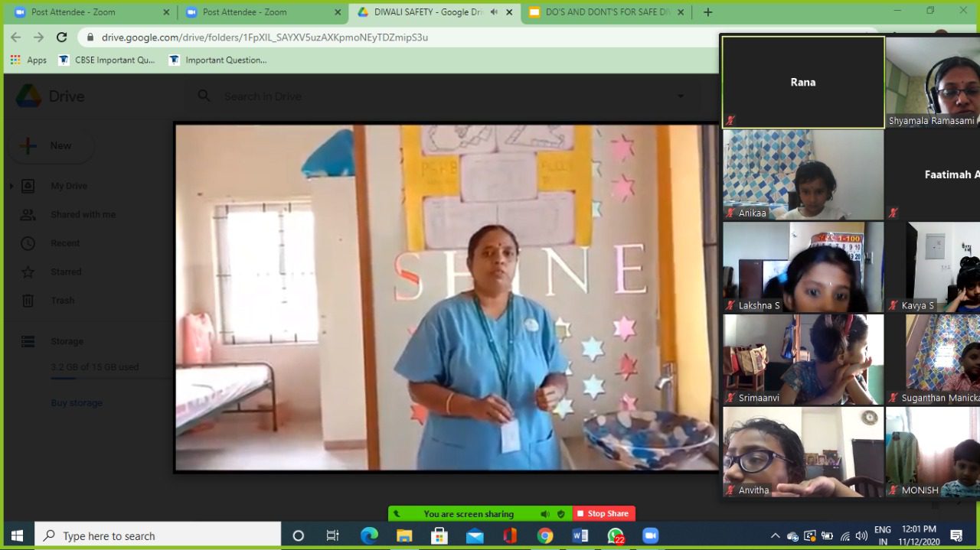The height and width of the screenshot is (550, 980).
Task: Open Microsoft Store from the taskbar
Action: [439, 535]
